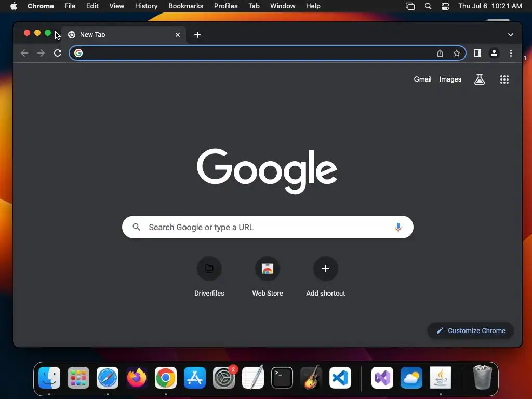Click the Google icon in the address bar
532x399 pixels.
(78, 53)
